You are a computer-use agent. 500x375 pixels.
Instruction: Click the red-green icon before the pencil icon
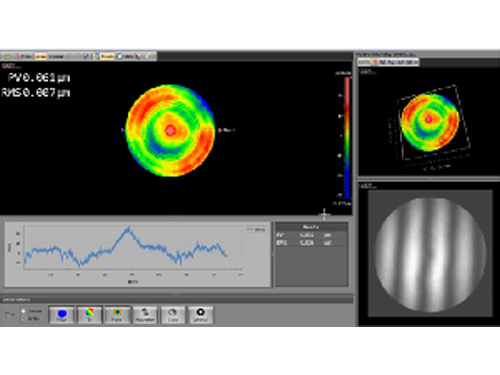point(138,56)
